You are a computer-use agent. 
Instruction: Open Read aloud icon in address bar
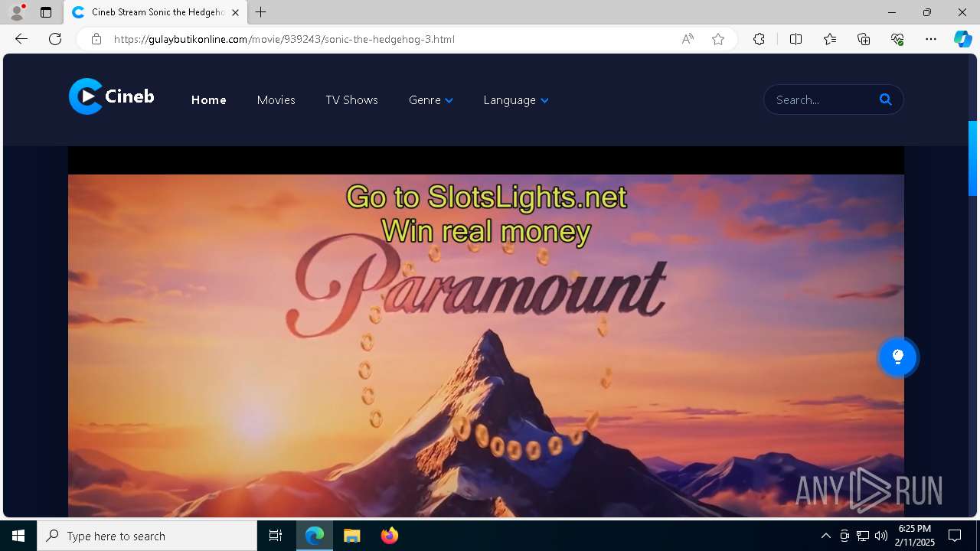click(688, 39)
